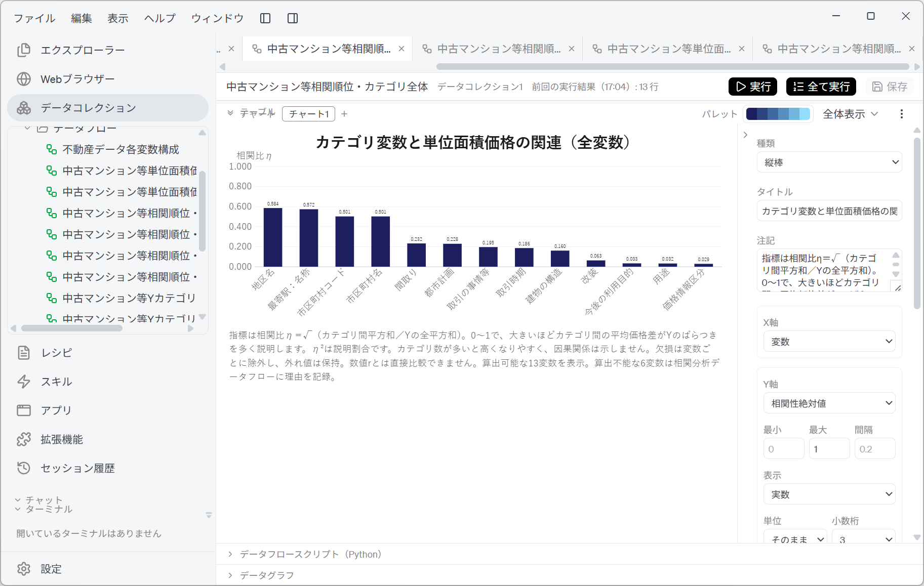The height and width of the screenshot is (586, 924).
Task: Open the 表示 実数 dropdown
Action: (829, 494)
